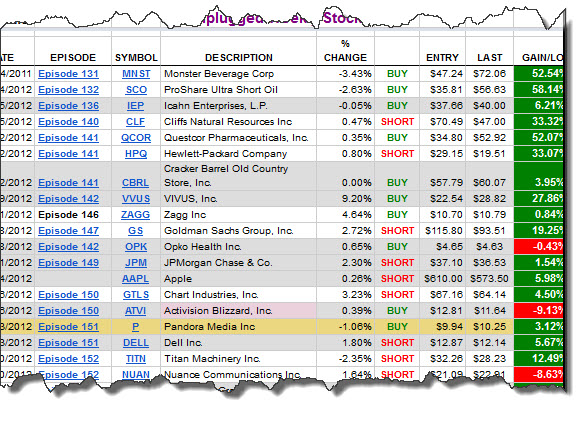Open Episode 141 link in QCOR row
Screen dimensions: 587x421
[x=69, y=138]
